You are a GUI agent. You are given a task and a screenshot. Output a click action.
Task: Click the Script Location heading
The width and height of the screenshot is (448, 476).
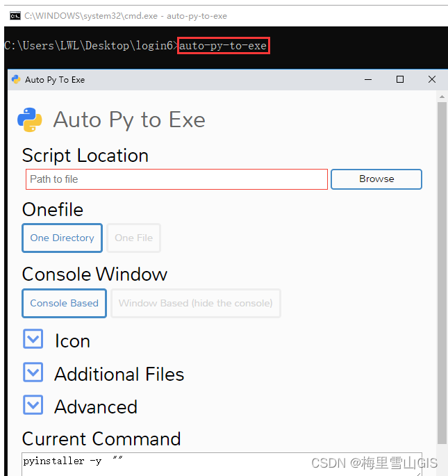(x=85, y=156)
